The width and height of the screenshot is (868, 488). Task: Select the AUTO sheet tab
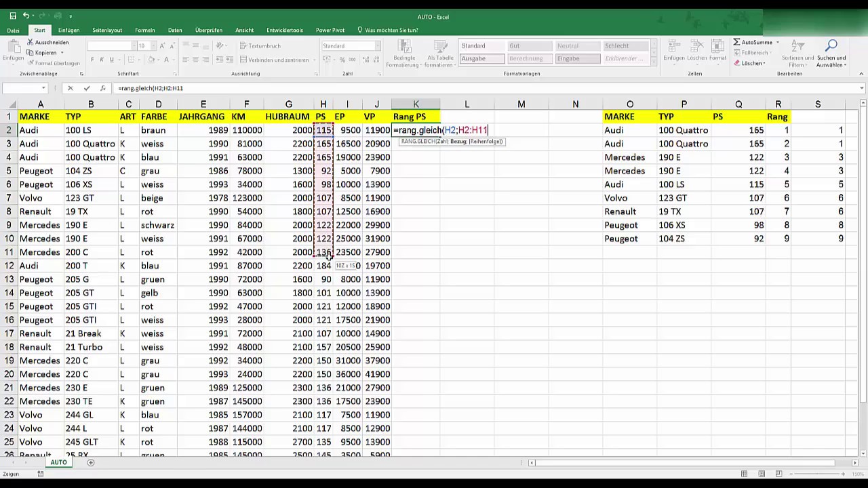pyautogui.click(x=58, y=462)
